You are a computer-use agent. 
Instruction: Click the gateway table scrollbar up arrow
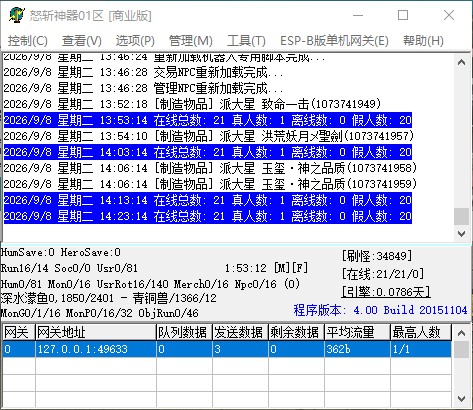[461, 333]
